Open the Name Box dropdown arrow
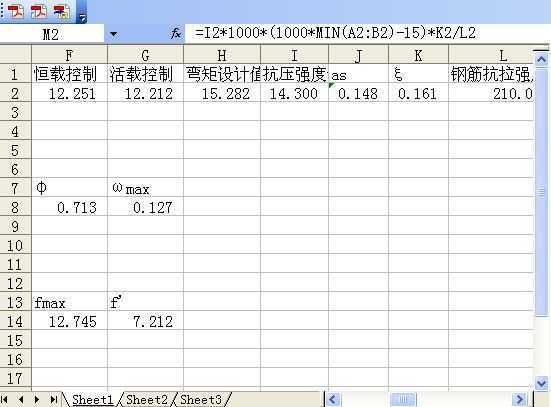 point(113,34)
